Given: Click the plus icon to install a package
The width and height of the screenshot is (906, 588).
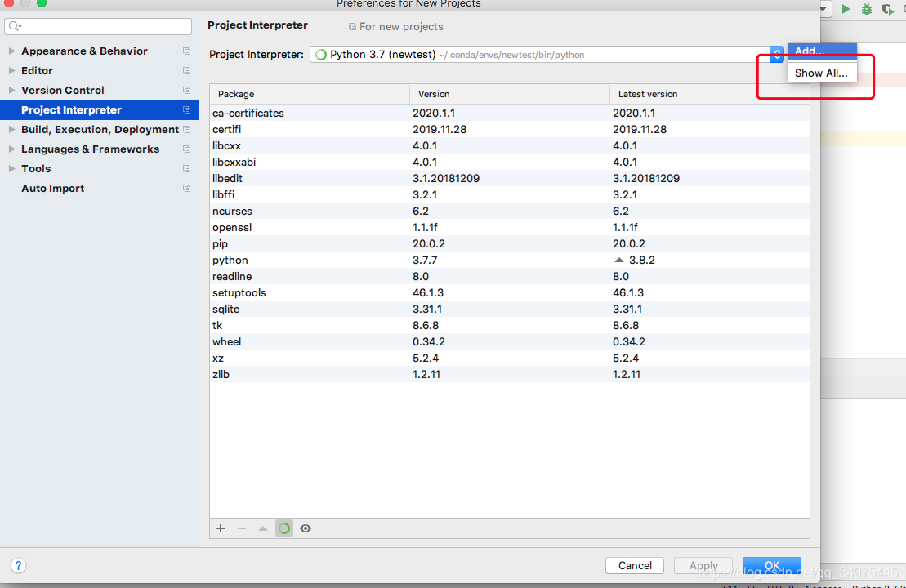Looking at the screenshot, I should point(220,528).
